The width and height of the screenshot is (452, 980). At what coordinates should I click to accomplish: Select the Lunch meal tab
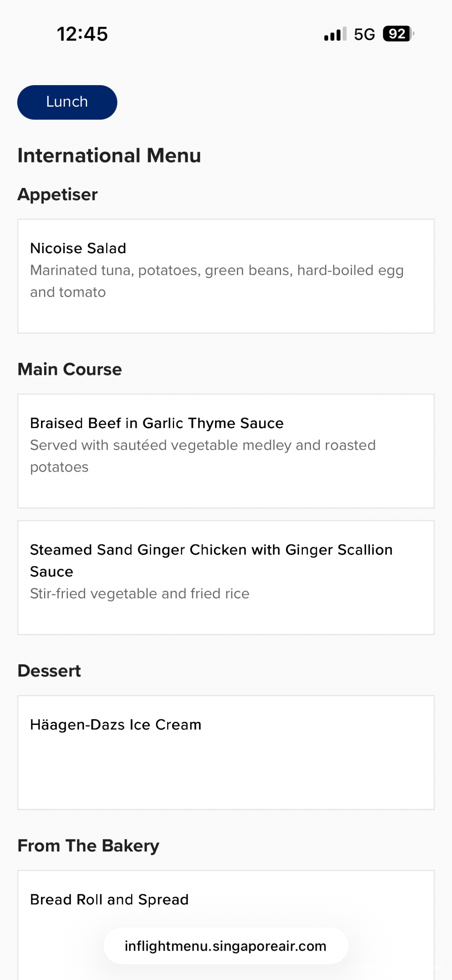coord(67,102)
